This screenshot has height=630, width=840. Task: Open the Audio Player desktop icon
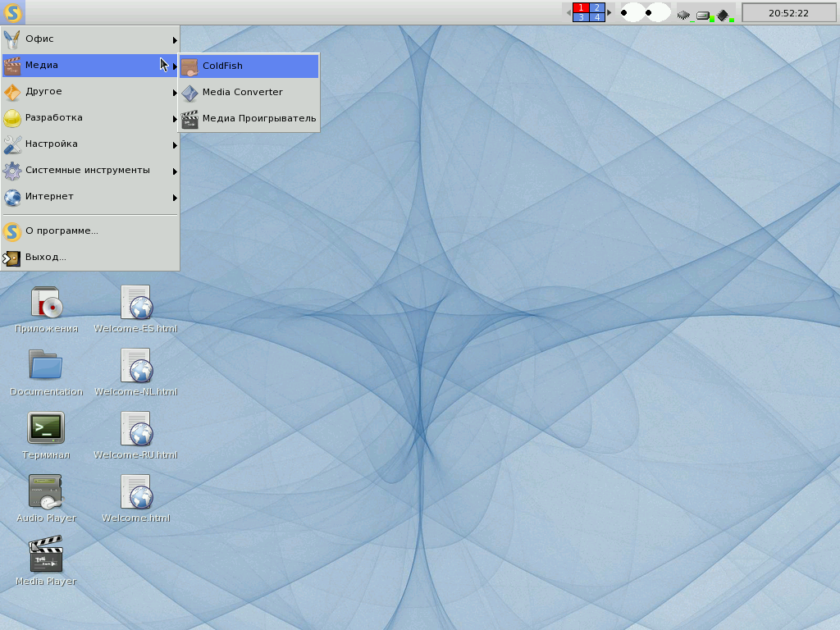click(46, 491)
